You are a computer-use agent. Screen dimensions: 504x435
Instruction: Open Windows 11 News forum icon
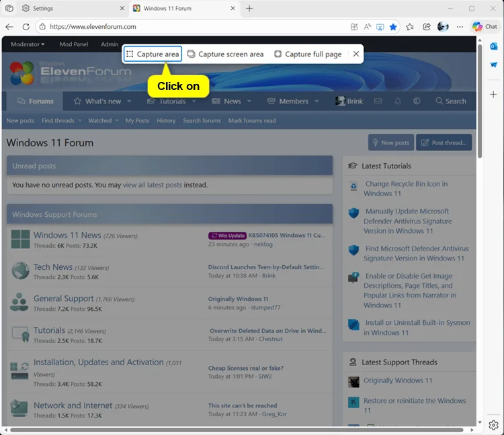pos(21,239)
